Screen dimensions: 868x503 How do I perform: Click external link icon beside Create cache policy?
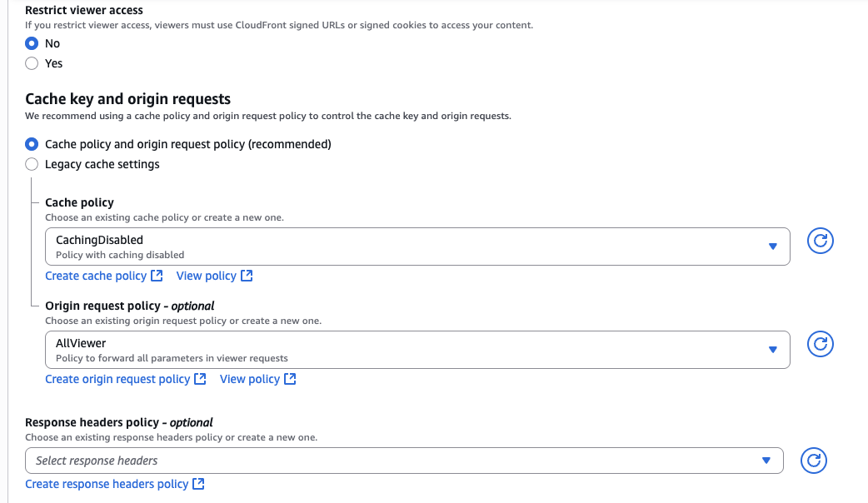click(x=157, y=276)
